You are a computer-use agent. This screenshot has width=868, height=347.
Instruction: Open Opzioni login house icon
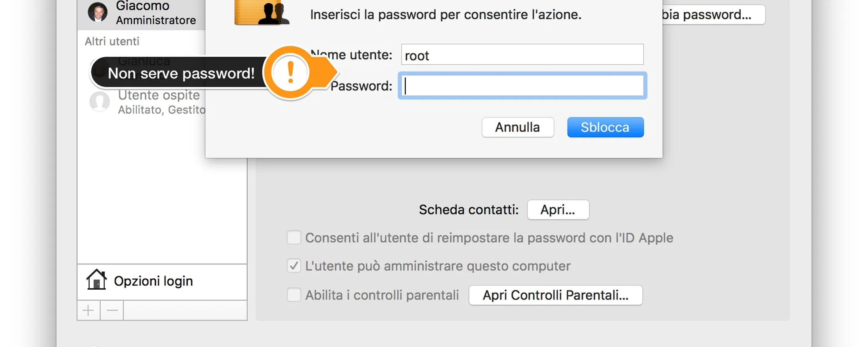[x=97, y=280]
